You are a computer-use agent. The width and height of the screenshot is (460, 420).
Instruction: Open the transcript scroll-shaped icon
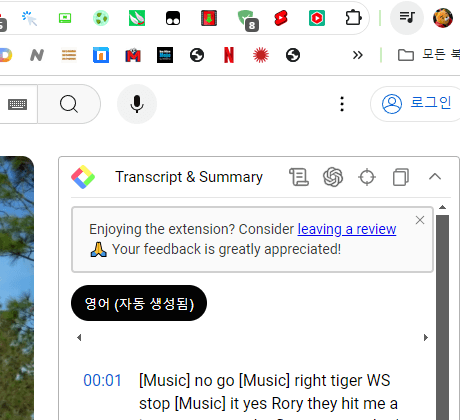299,177
